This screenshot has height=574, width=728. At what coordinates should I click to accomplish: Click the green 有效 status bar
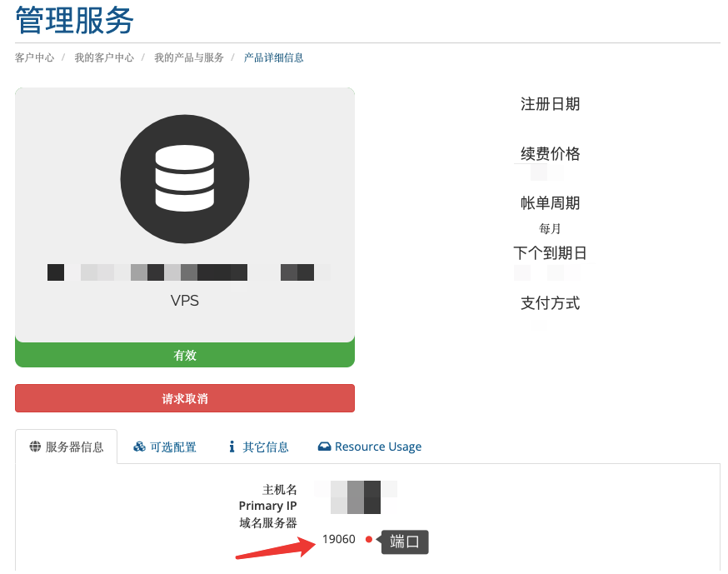(x=185, y=356)
